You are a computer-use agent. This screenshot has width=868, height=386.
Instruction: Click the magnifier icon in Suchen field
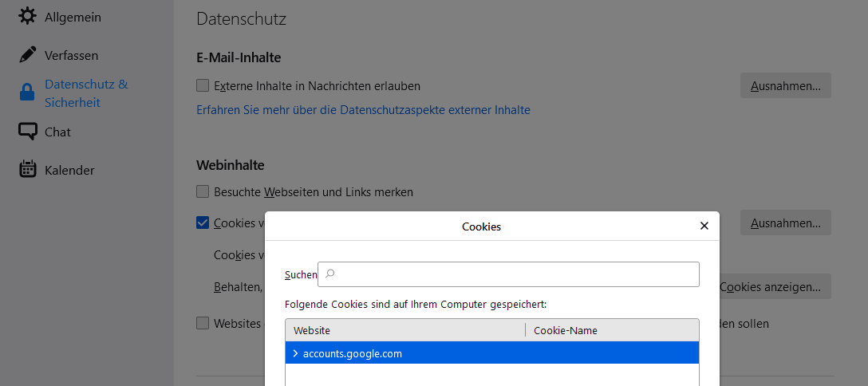coord(330,274)
